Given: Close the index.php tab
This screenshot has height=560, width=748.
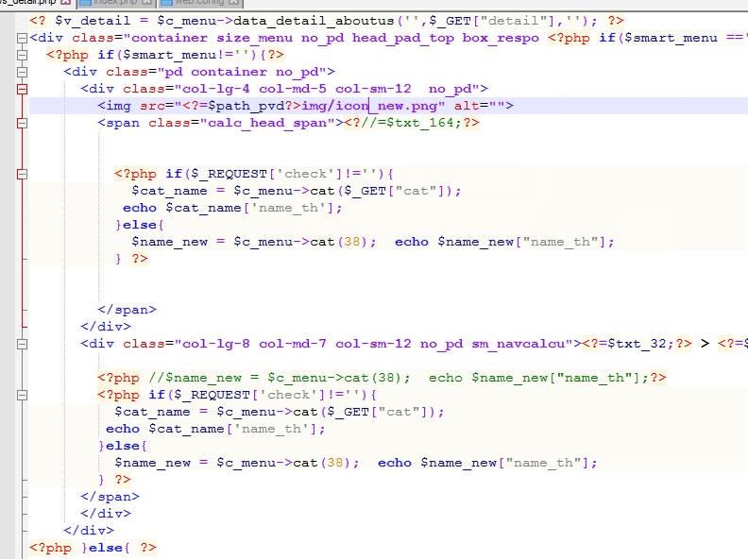Looking at the screenshot, I should pyautogui.click(x=147, y=3).
